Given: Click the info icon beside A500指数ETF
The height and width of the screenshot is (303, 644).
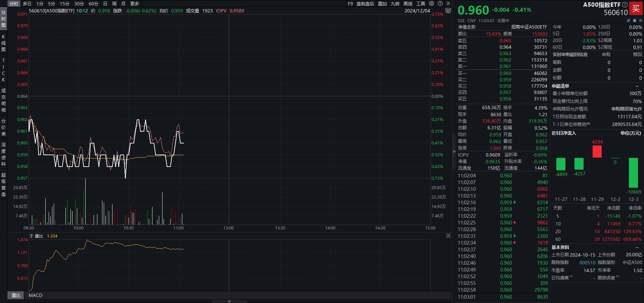Looking at the screenshot, I should tap(625, 5).
